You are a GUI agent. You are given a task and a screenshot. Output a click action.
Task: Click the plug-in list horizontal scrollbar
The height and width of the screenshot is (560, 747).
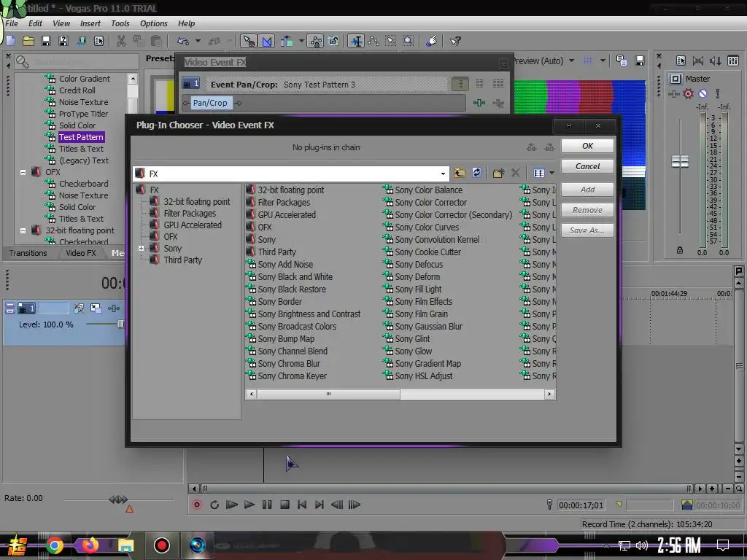[x=328, y=394]
